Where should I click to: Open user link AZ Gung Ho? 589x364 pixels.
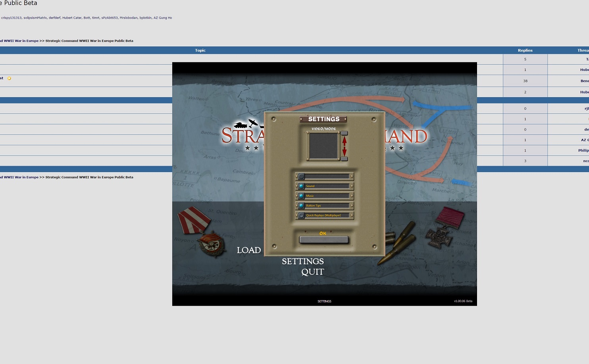[x=163, y=18]
